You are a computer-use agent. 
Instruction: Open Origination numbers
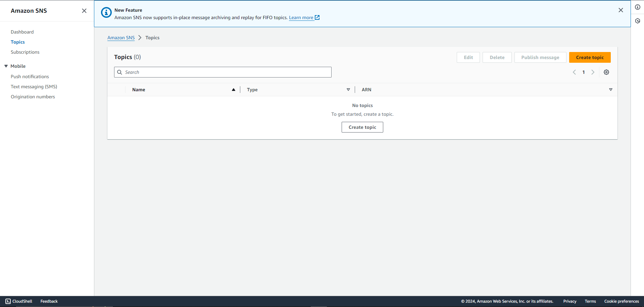(x=33, y=97)
